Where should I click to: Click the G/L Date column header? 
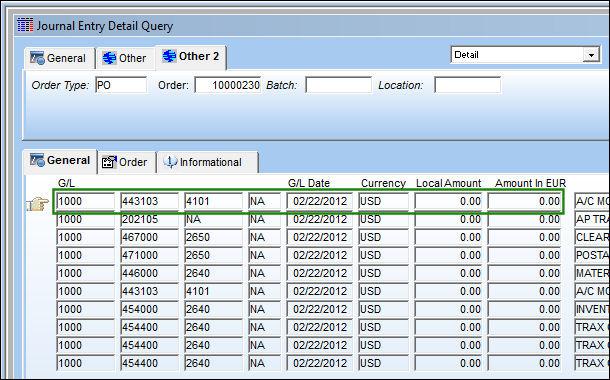[x=309, y=183]
